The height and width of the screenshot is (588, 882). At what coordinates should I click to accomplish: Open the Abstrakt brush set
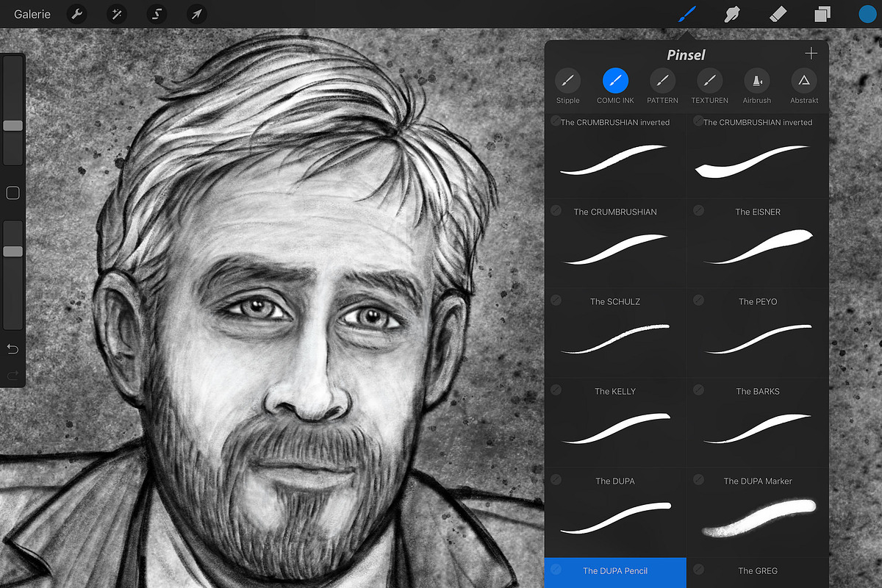point(804,86)
